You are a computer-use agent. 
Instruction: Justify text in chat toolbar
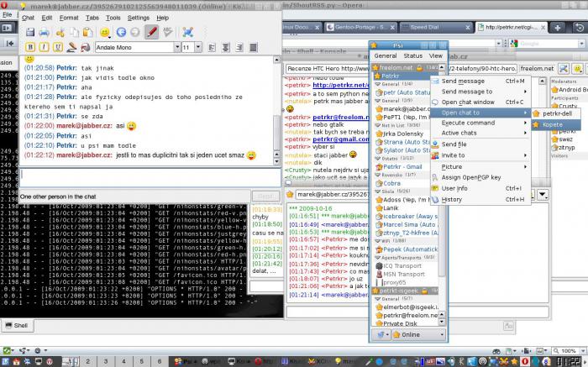pyautogui.click(x=253, y=48)
